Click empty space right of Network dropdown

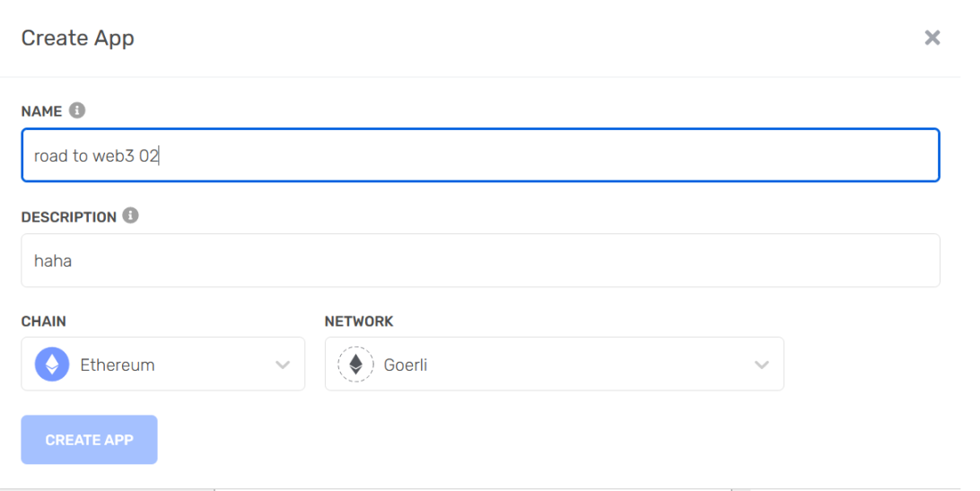[871, 364]
